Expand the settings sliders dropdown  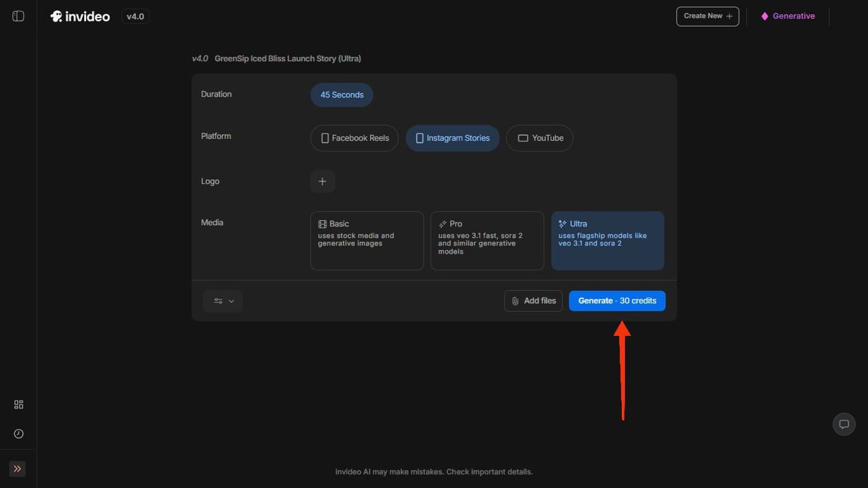coord(223,301)
